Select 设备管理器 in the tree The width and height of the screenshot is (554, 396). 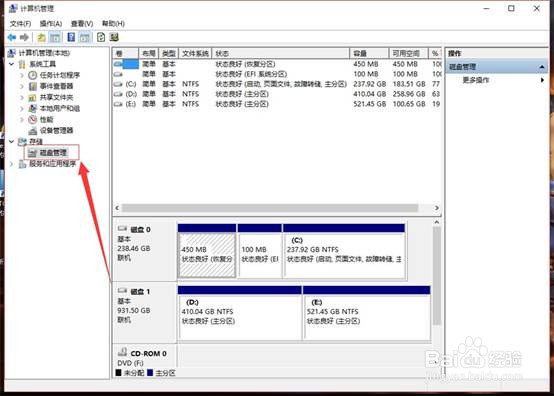56,131
